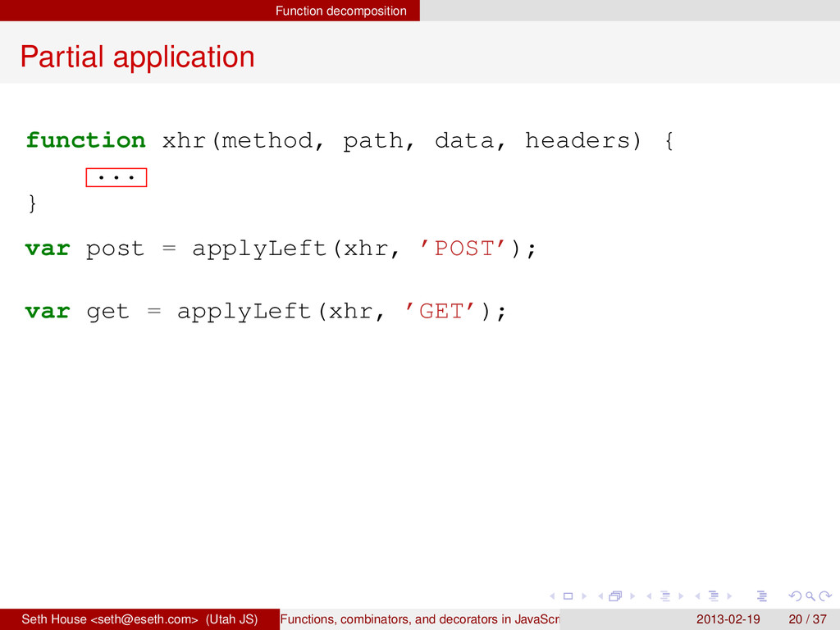Click the function keyword
The image size is (840, 630).
pos(85,140)
